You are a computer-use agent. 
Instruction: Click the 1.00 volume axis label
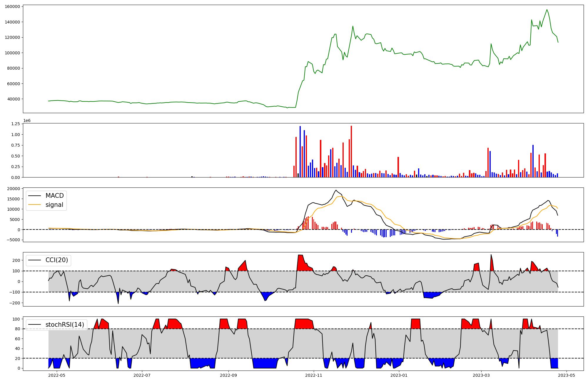[16, 135]
